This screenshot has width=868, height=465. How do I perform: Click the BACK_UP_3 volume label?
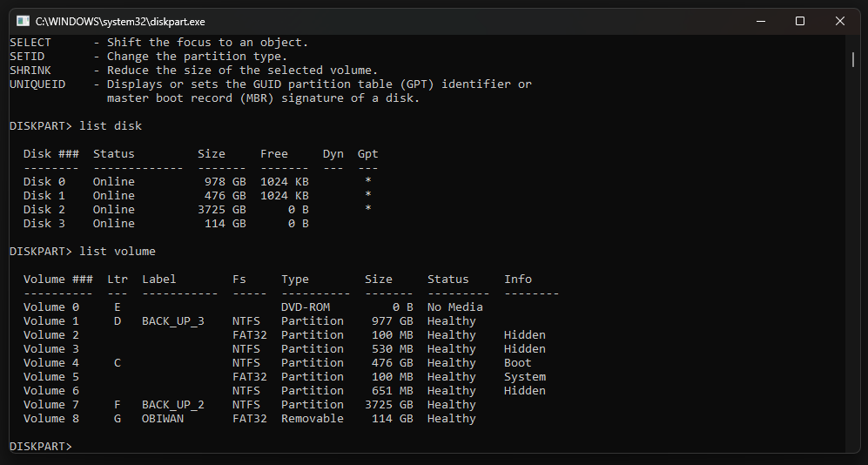click(173, 321)
